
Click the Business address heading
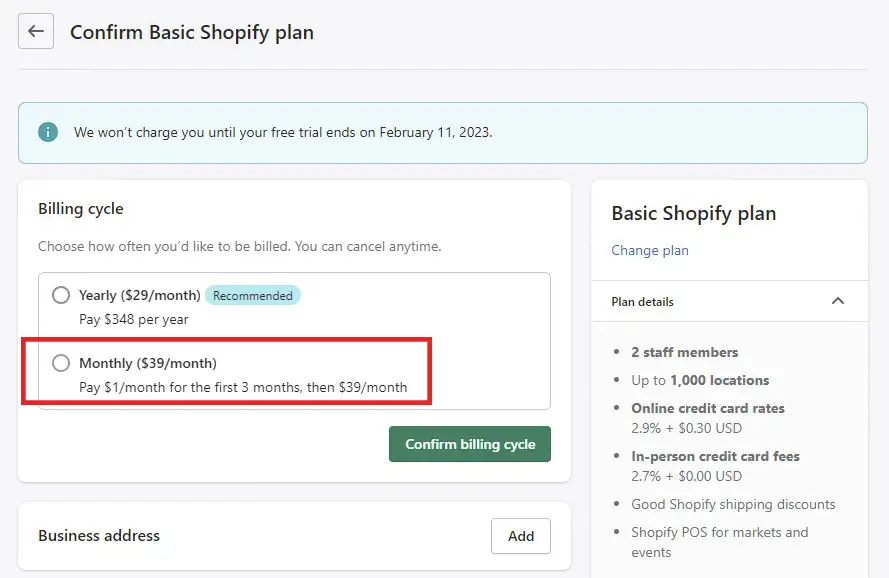point(99,536)
